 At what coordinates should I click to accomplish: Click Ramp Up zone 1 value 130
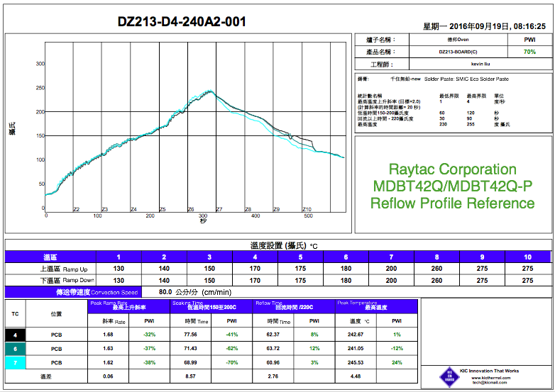[119, 269]
